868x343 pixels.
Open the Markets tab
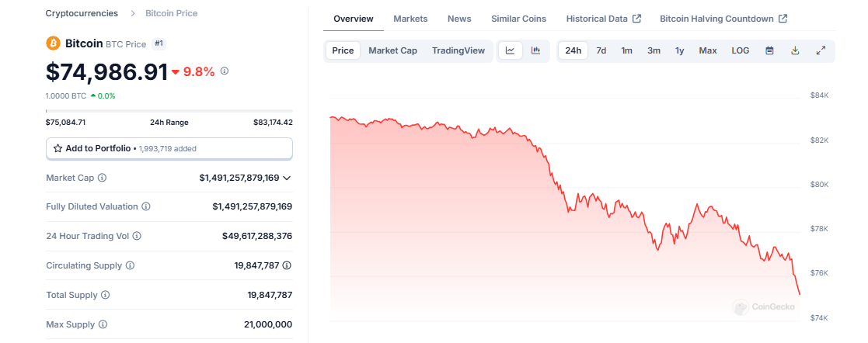click(410, 19)
